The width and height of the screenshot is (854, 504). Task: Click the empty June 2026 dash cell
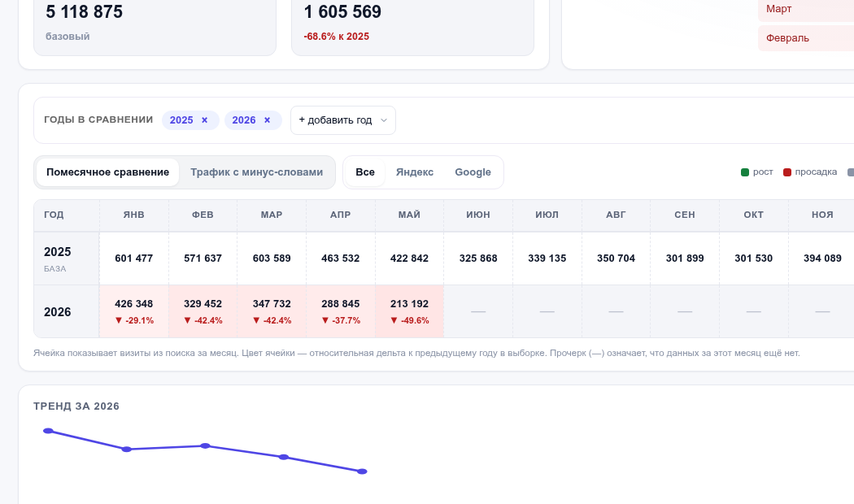coord(478,312)
